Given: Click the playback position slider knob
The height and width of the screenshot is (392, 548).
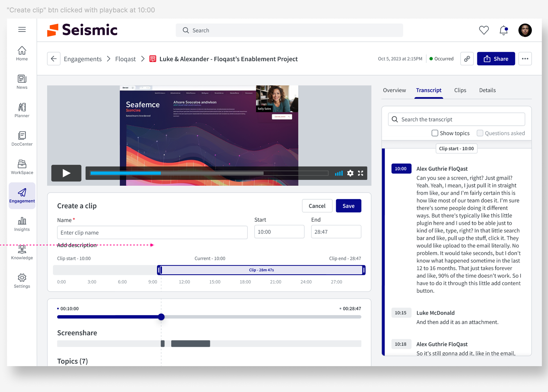Looking at the screenshot, I should coord(161,317).
